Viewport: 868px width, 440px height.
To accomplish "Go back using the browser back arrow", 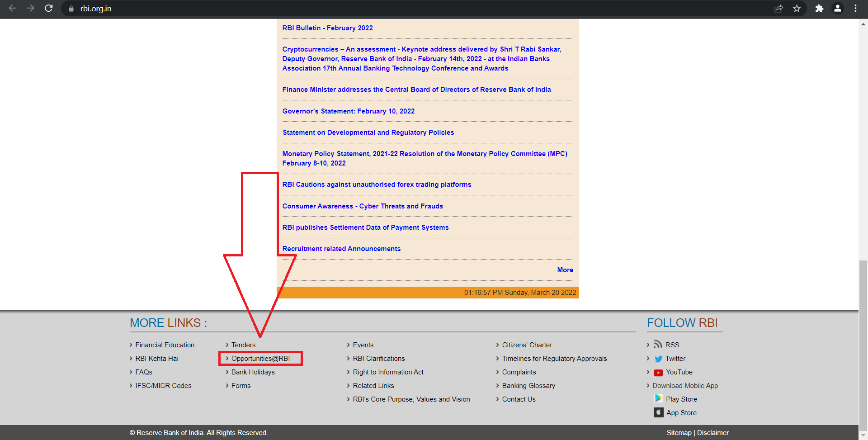I will point(13,8).
